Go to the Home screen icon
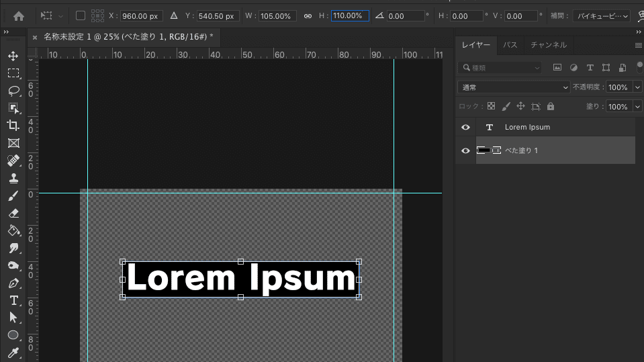644x362 pixels. 19,16
